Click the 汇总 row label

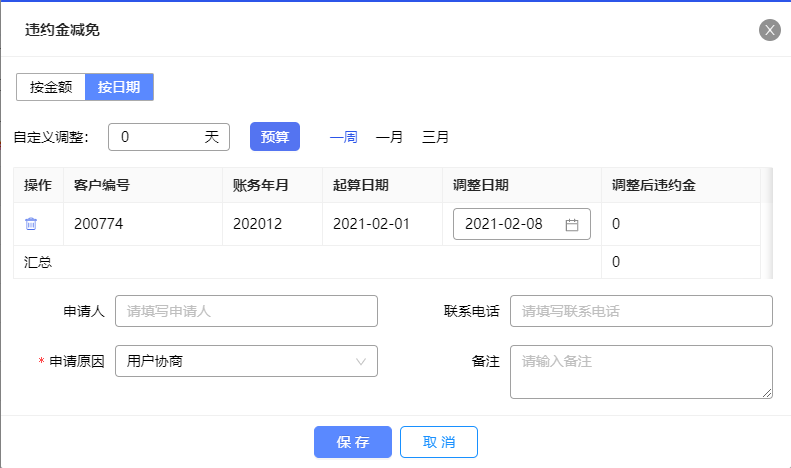coord(38,262)
